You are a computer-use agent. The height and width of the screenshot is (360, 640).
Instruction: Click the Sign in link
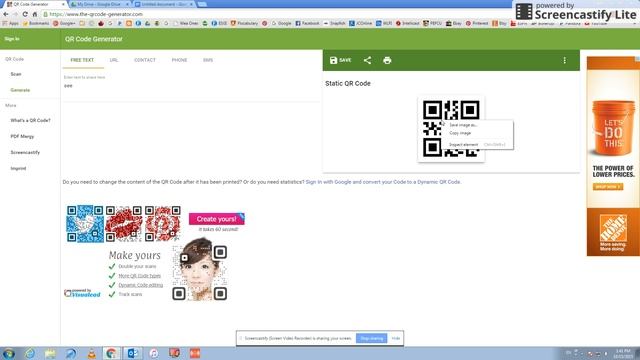point(12,39)
